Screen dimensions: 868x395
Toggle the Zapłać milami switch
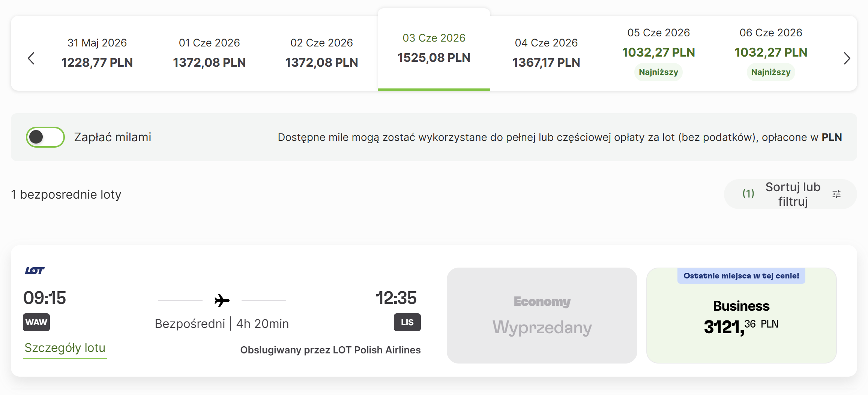coord(45,137)
